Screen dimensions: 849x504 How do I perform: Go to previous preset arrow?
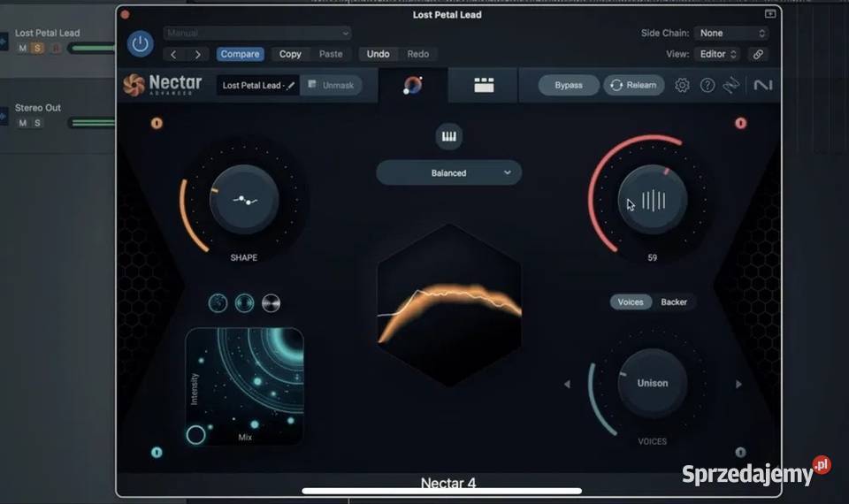pos(173,54)
